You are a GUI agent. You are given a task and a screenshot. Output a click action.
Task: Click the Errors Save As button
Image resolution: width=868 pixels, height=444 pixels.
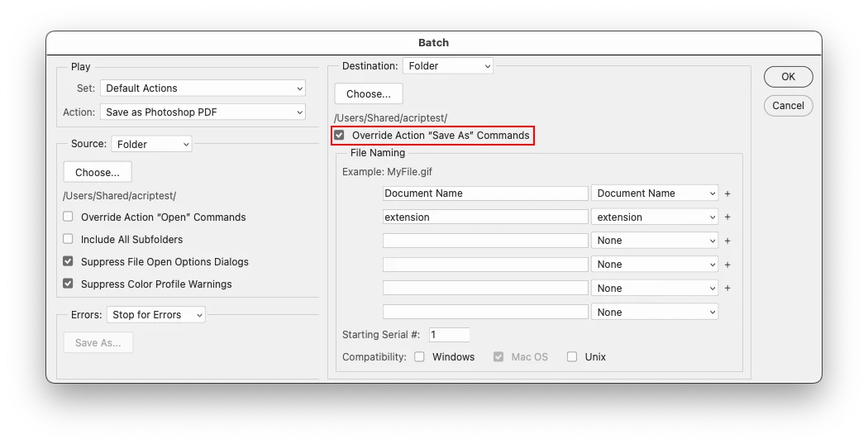point(98,342)
